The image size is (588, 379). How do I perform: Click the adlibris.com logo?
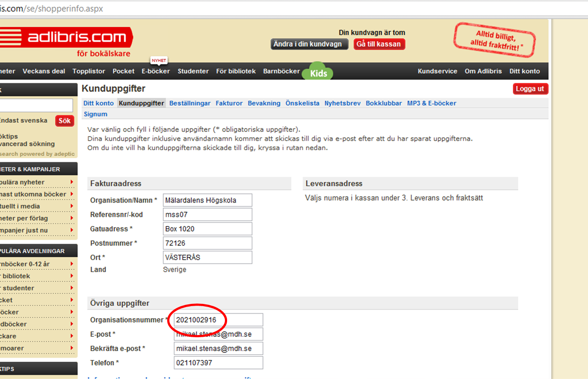[66, 38]
